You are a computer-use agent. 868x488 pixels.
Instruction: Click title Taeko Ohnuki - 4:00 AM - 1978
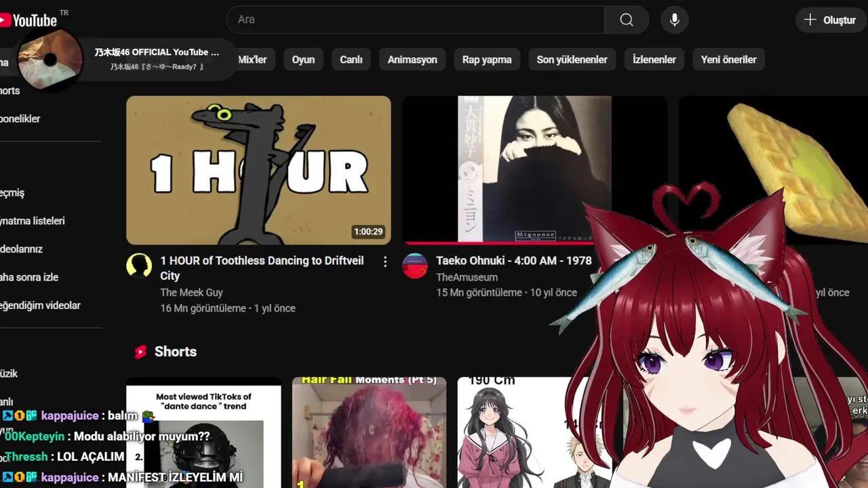click(514, 260)
